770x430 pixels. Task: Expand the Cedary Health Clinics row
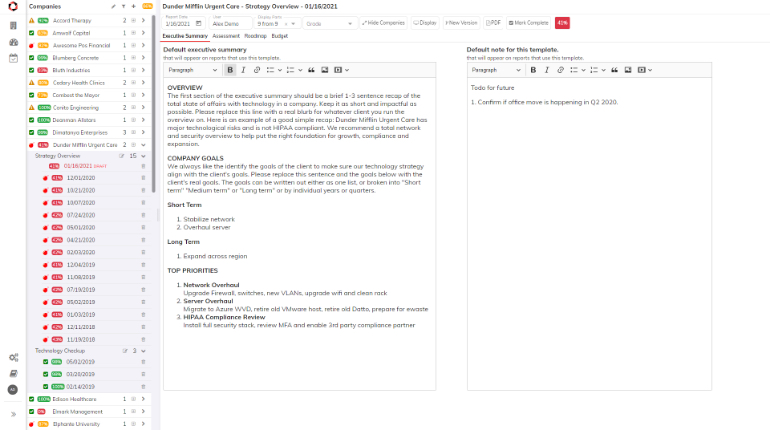coord(143,83)
